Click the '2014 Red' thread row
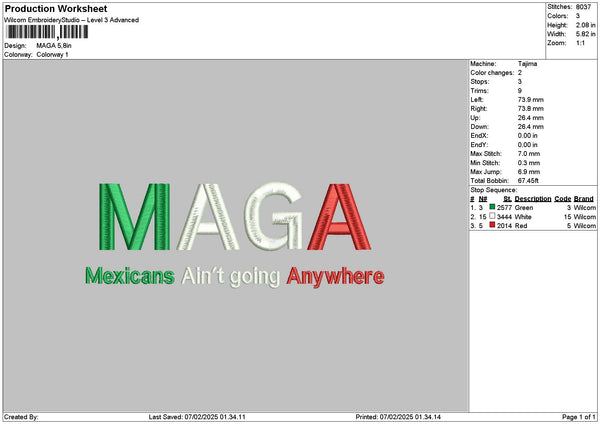This screenshot has height=424, width=600. (x=533, y=226)
